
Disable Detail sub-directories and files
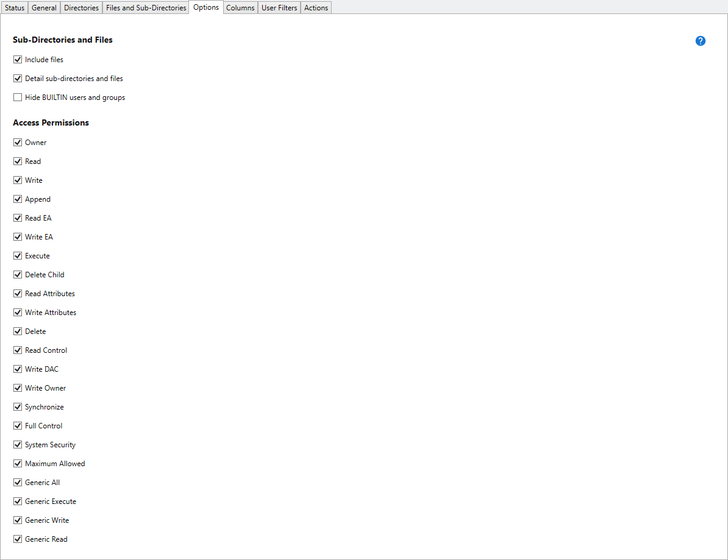coord(18,79)
